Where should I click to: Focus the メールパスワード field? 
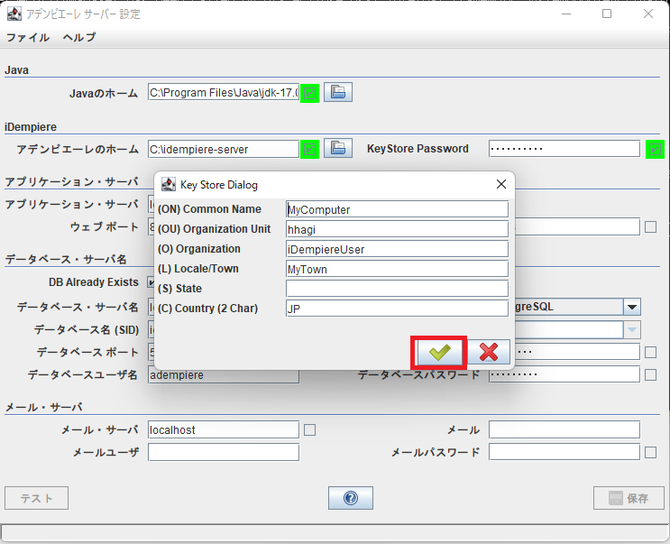point(564,452)
